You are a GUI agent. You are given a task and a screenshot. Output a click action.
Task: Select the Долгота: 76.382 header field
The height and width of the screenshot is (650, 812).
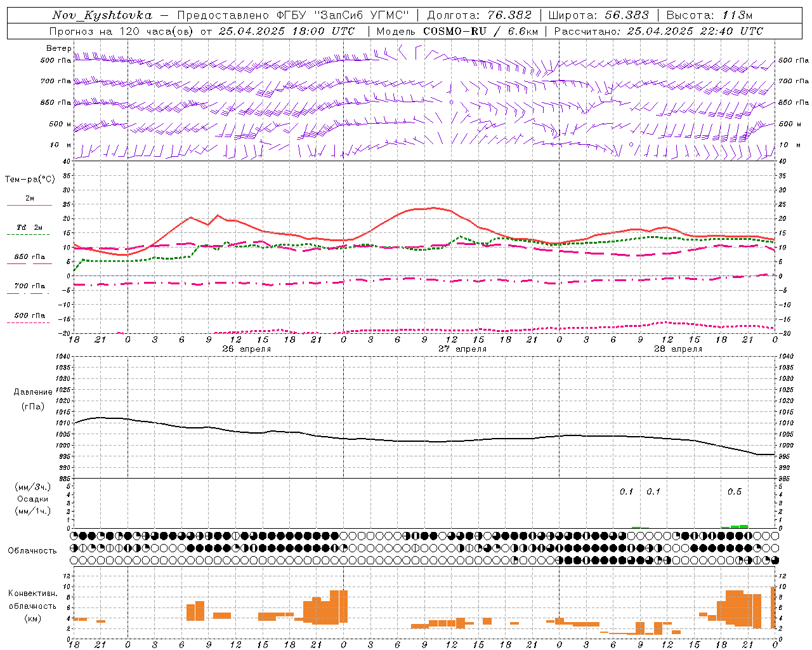click(x=480, y=15)
